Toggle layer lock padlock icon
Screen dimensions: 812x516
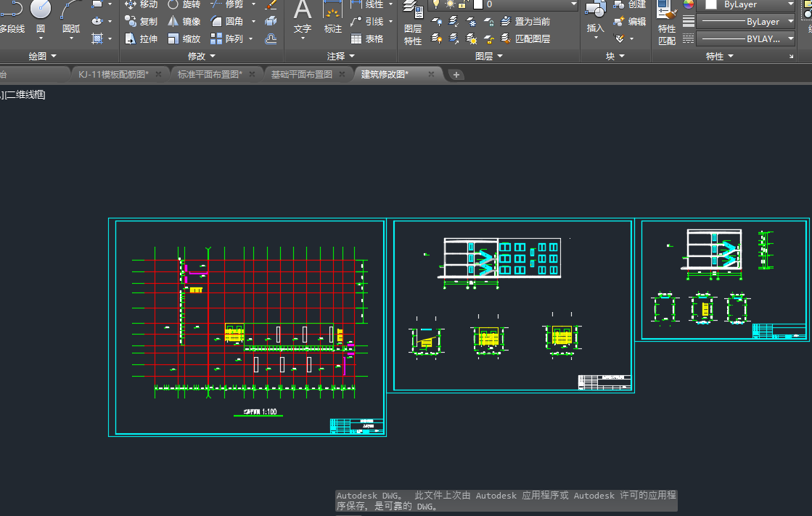[x=463, y=4]
